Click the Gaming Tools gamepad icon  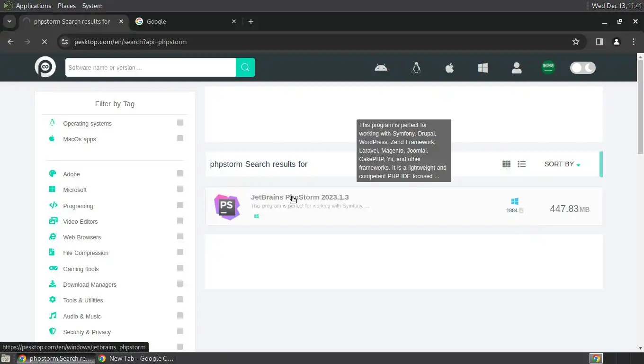tap(53, 268)
